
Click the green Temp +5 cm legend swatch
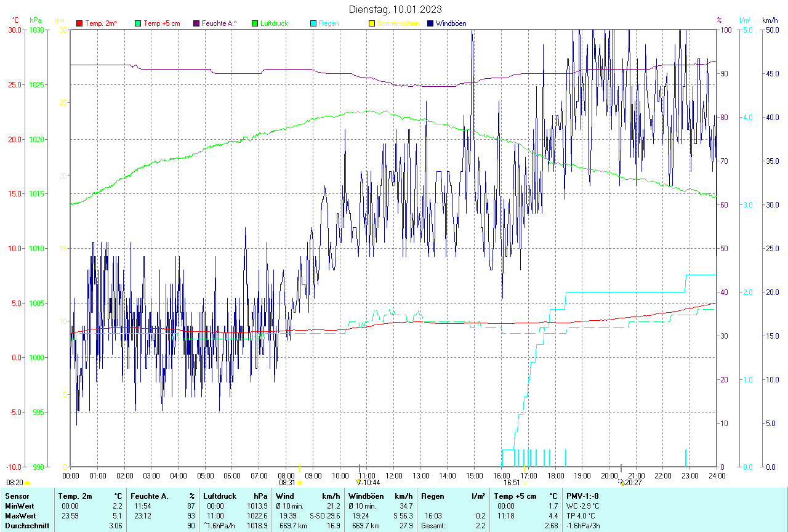(138, 23)
